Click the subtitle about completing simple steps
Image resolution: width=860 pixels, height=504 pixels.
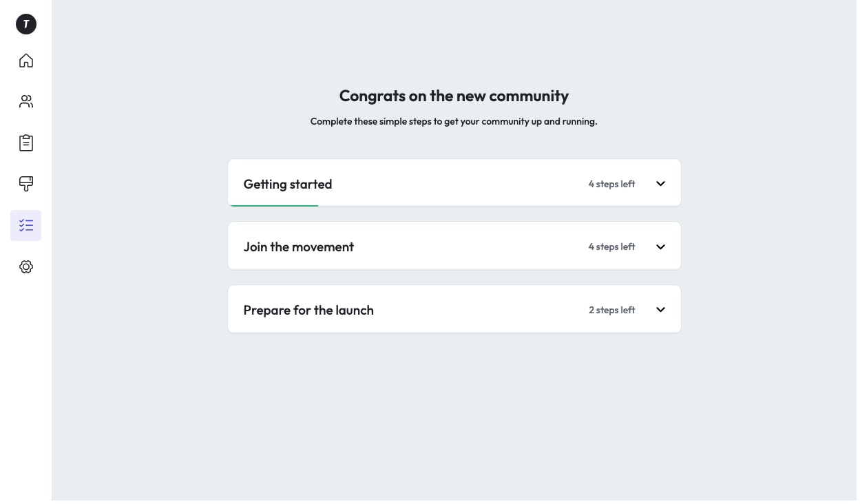tap(454, 121)
